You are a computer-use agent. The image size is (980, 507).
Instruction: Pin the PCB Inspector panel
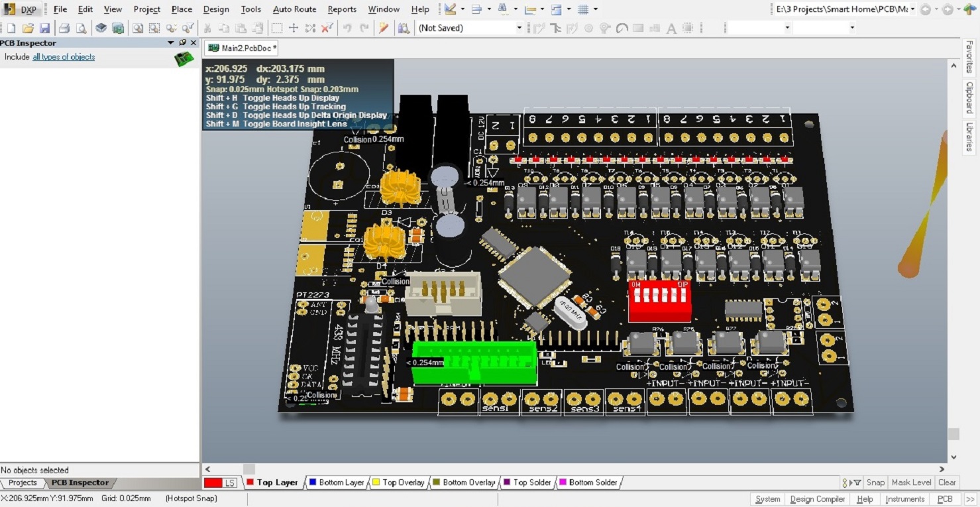coord(183,42)
